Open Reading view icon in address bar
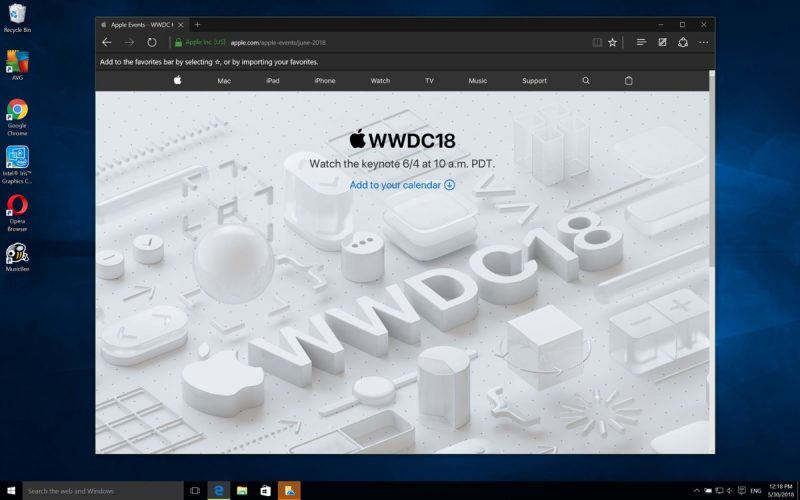The width and height of the screenshot is (800, 500). point(597,43)
